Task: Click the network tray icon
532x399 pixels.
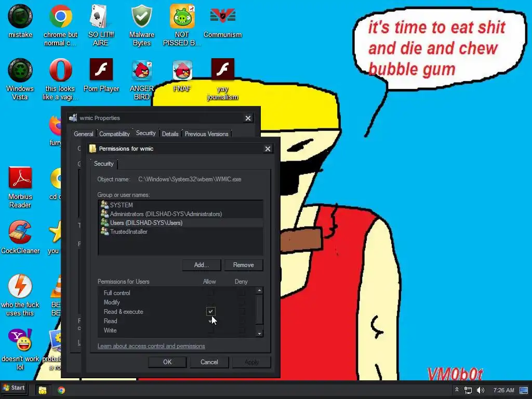Action: point(468,390)
